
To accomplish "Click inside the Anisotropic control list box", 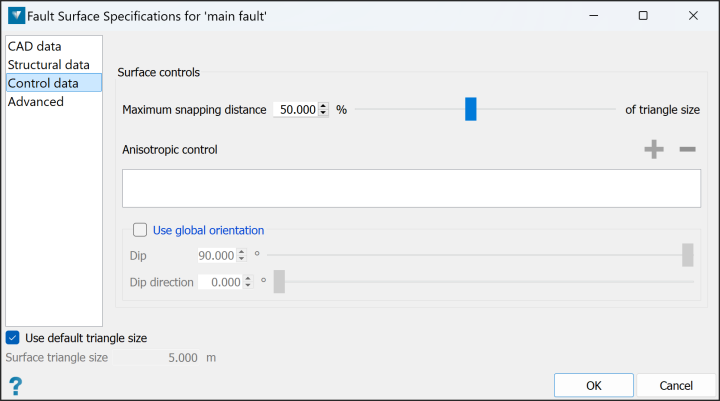I will (411, 188).
